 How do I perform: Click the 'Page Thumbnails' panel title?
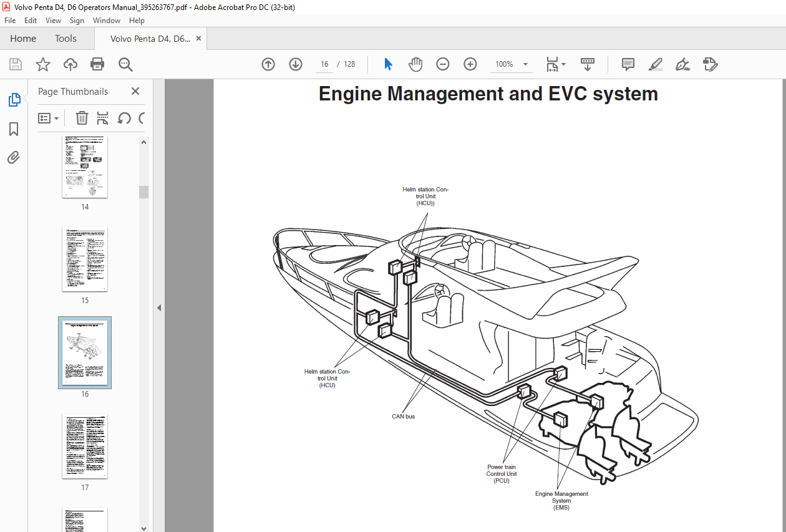point(73,91)
